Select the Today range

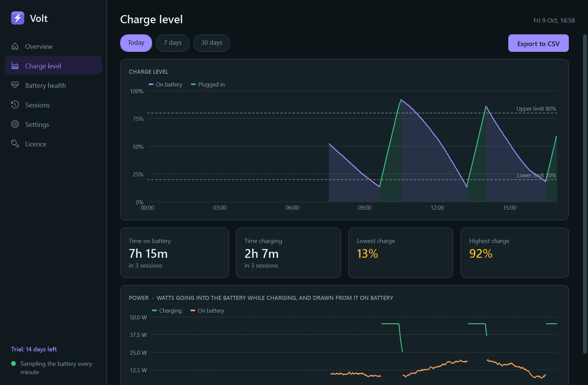pos(136,43)
